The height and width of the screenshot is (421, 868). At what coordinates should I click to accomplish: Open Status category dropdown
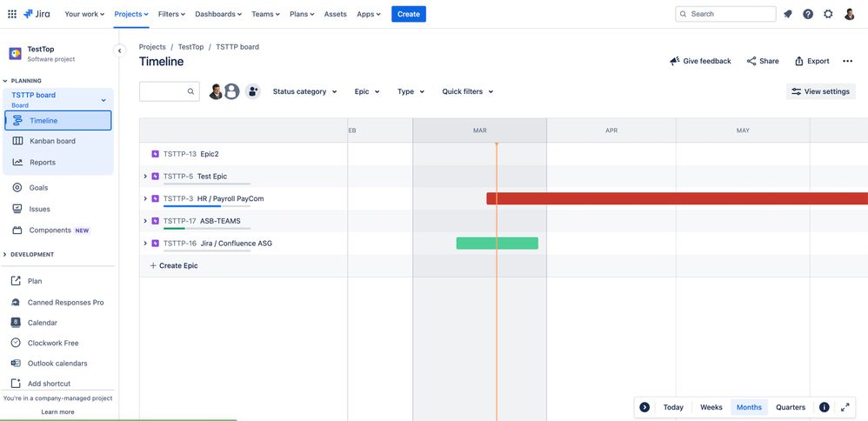pos(305,91)
